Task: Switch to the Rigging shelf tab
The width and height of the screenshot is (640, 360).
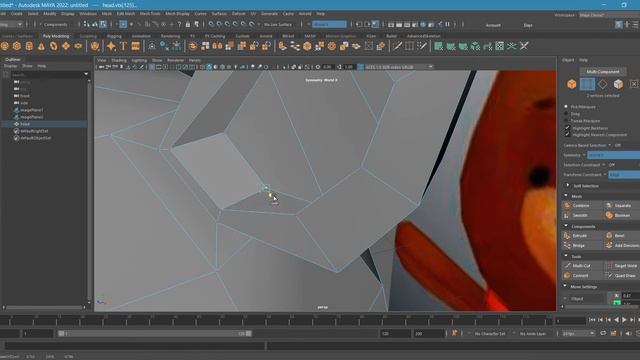Action: (x=114, y=36)
